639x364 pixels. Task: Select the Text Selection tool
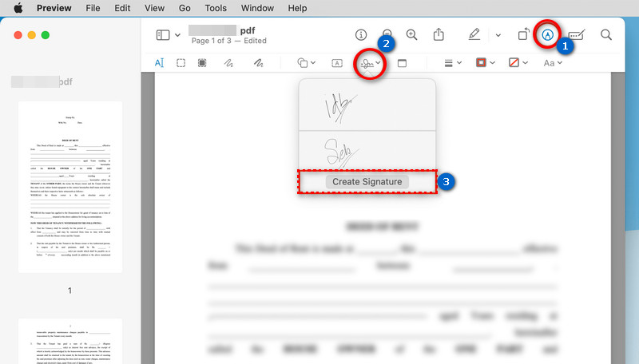(159, 63)
